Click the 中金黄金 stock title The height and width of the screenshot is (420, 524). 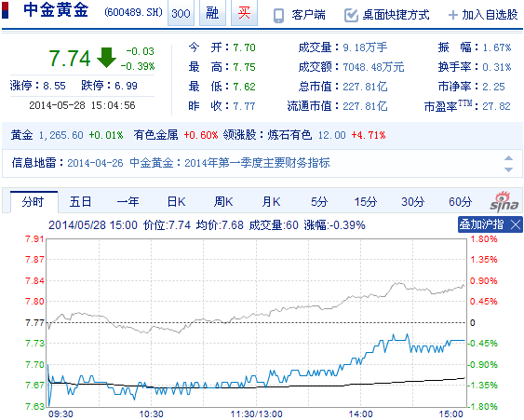pos(56,9)
